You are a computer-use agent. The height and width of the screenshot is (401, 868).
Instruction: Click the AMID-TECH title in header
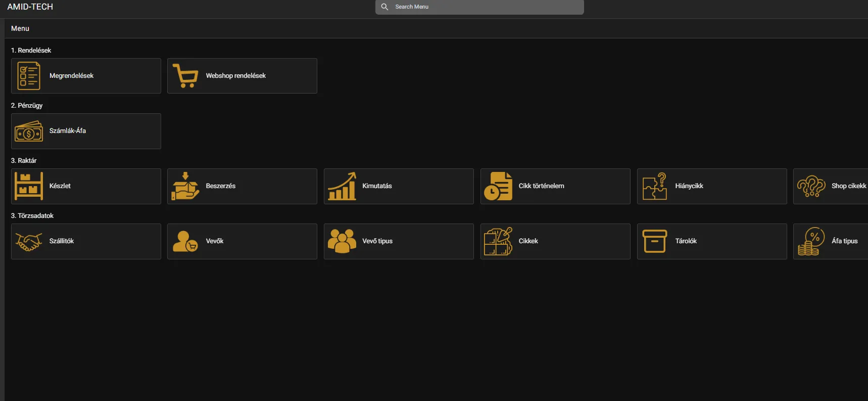coord(30,7)
